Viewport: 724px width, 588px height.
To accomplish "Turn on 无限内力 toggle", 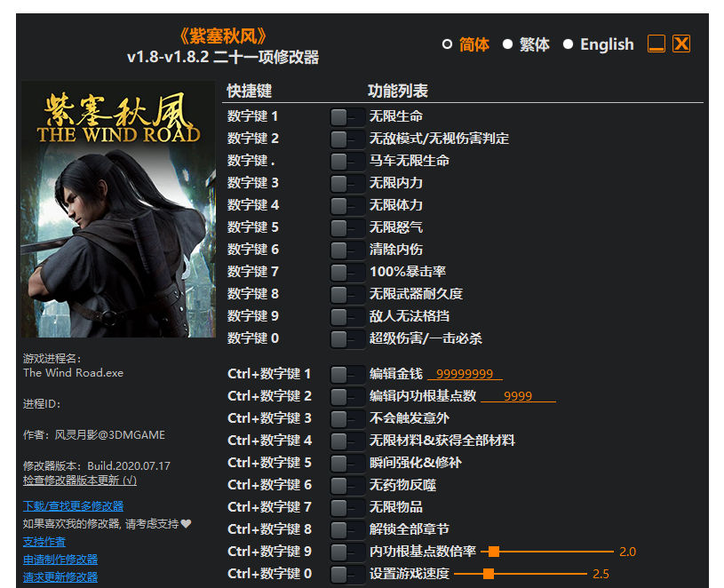I will click(x=347, y=183).
